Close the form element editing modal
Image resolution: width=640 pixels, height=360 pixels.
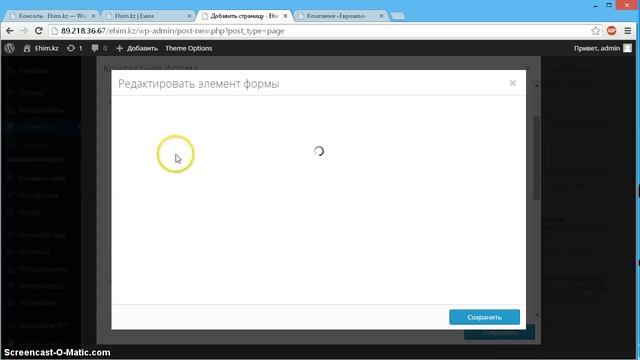[513, 83]
